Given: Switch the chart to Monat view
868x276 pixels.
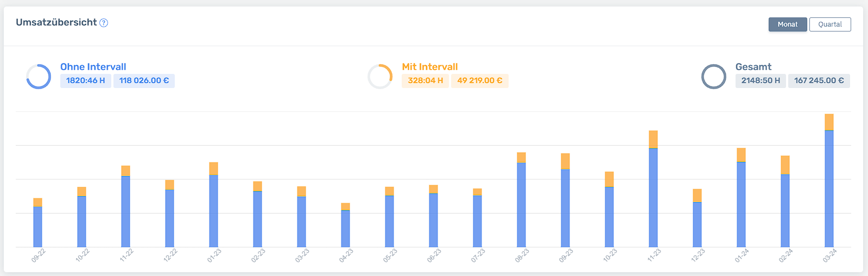Looking at the screenshot, I should click(x=787, y=24).
